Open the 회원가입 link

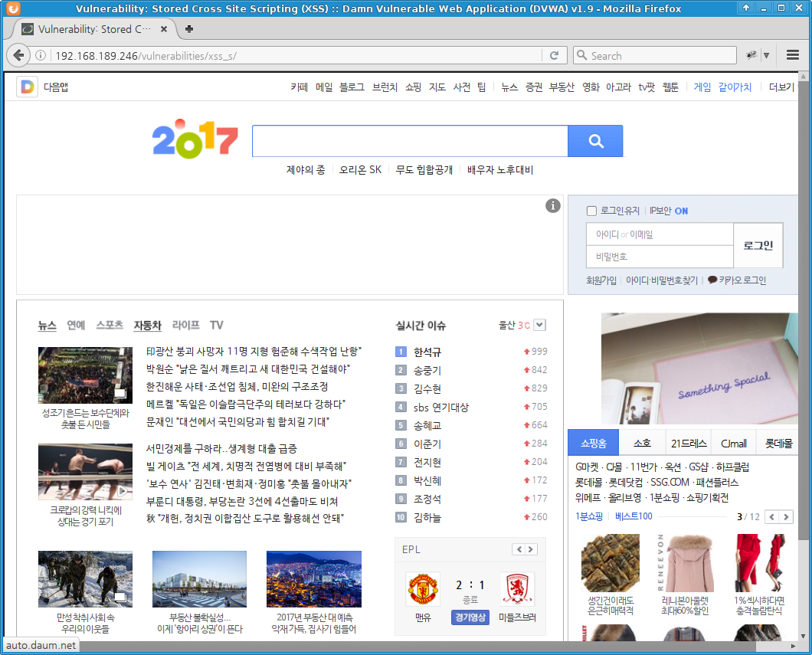[601, 280]
